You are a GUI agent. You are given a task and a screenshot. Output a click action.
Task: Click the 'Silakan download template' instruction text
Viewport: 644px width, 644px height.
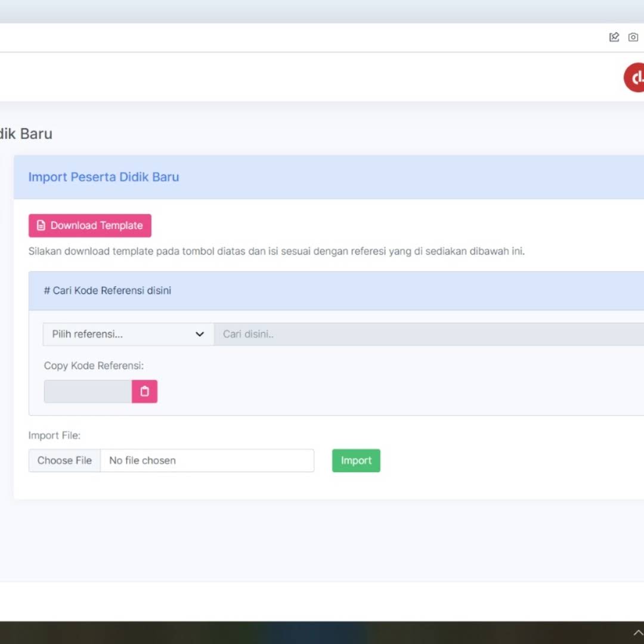(x=276, y=251)
